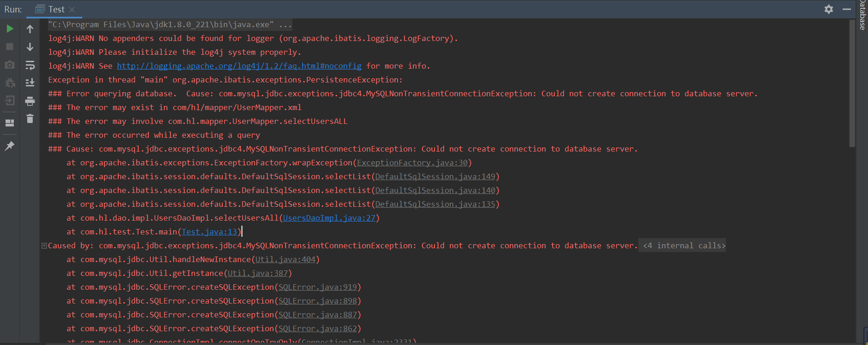Expand the Caused by fold marker
This screenshot has width=868, height=345.
click(44, 246)
